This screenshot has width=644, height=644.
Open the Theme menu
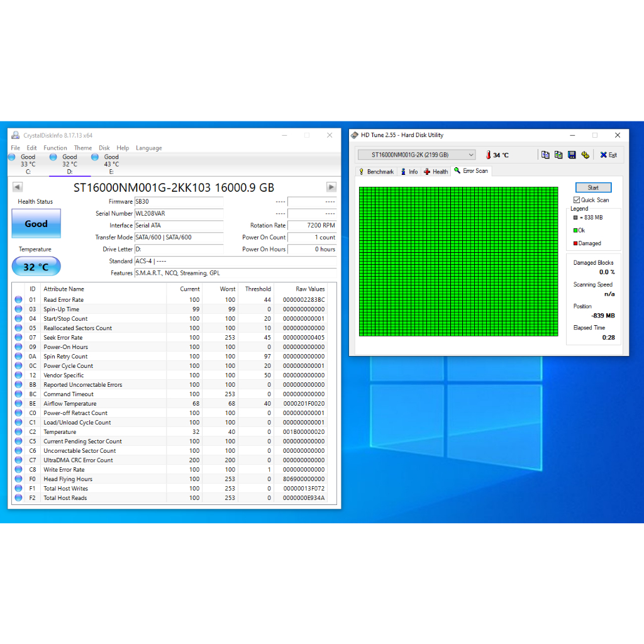click(83, 148)
